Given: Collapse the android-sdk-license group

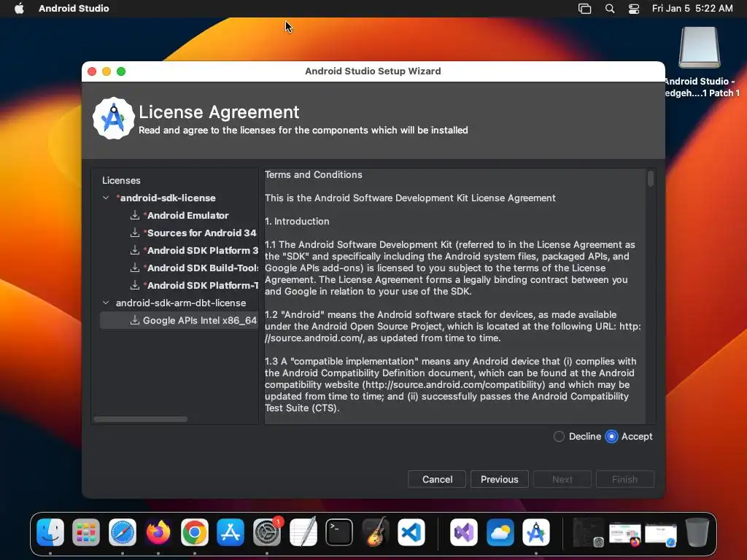Looking at the screenshot, I should 106,198.
